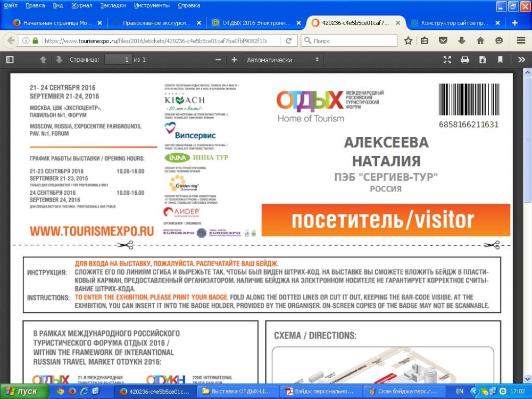
Task: Open Firefox hamburger menu
Action: click(x=521, y=41)
